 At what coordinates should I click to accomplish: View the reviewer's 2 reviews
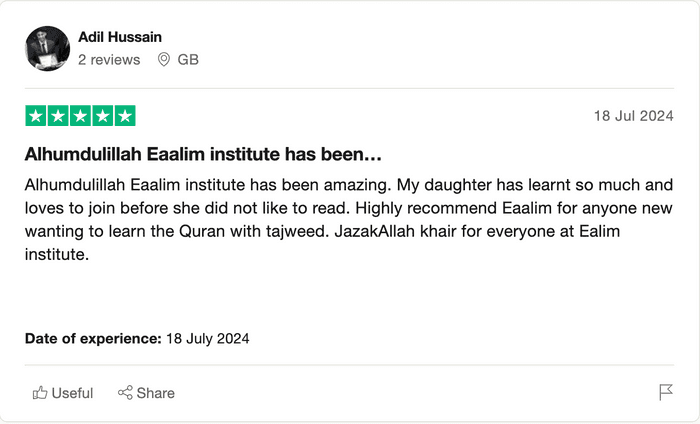[109, 60]
